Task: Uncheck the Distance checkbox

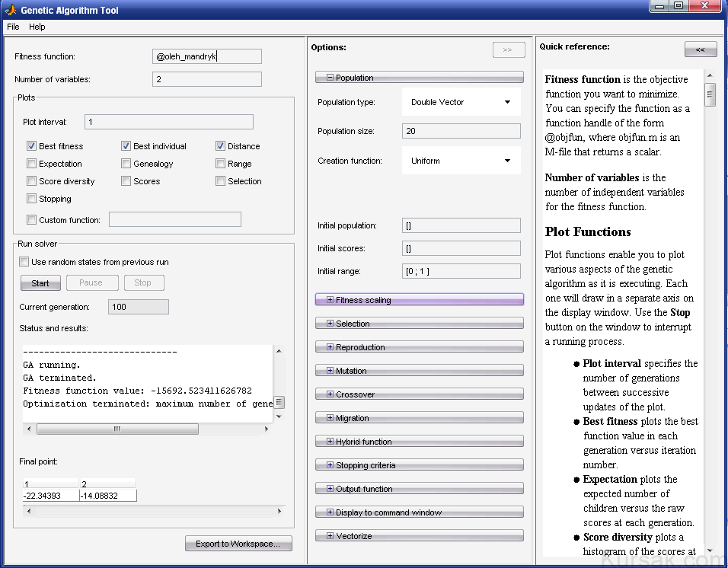Action: coord(221,146)
